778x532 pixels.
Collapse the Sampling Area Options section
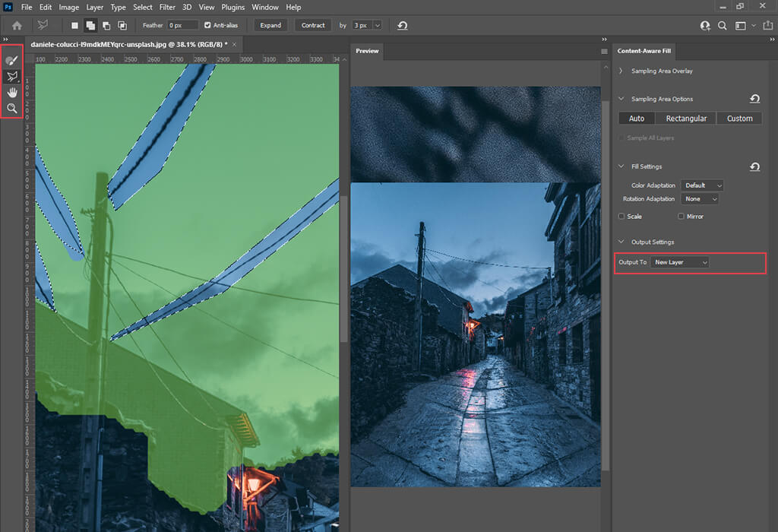click(621, 99)
